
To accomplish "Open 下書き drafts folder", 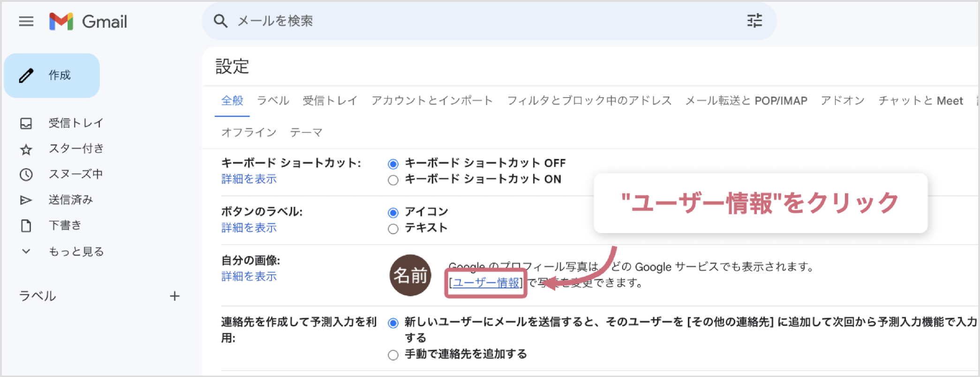I will 65,226.
